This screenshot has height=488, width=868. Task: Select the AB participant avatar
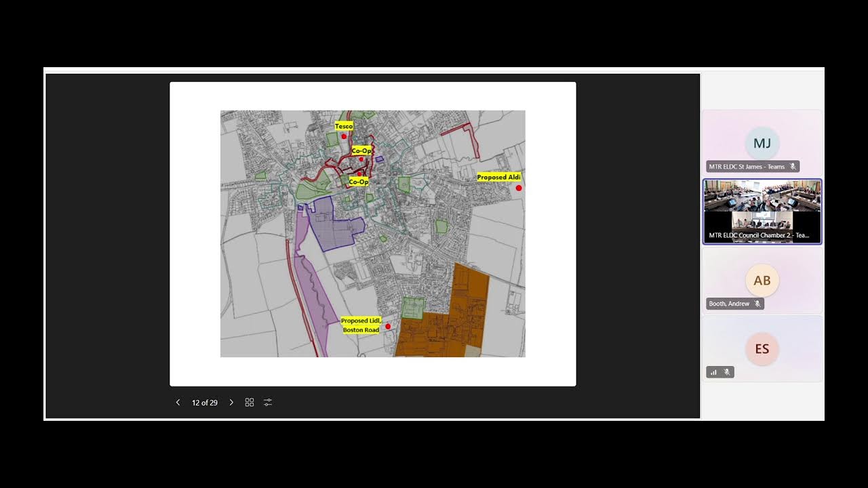[x=762, y=281]
